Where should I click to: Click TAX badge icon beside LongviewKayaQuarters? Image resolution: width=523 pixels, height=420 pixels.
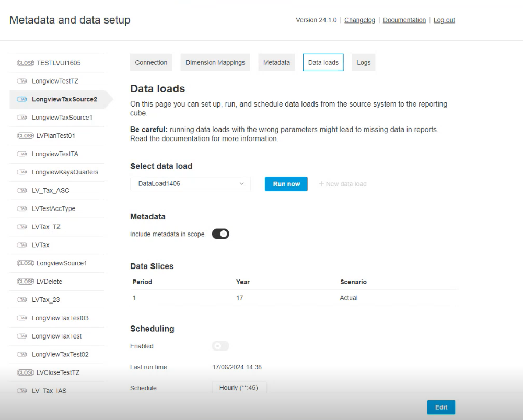pyautogui.click(x=22, y=172)
